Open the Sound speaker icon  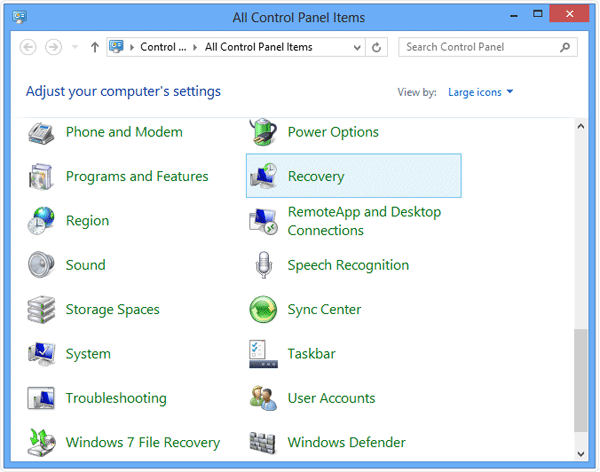point(41,265)
